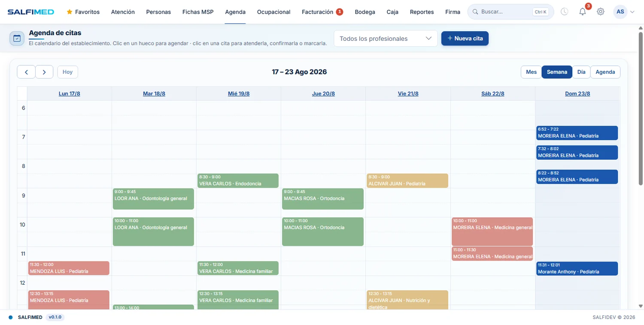Image resolution: width=644 pixels, height=325 pixels.
Task: Open the Firma menu
Action: (453, 12)
